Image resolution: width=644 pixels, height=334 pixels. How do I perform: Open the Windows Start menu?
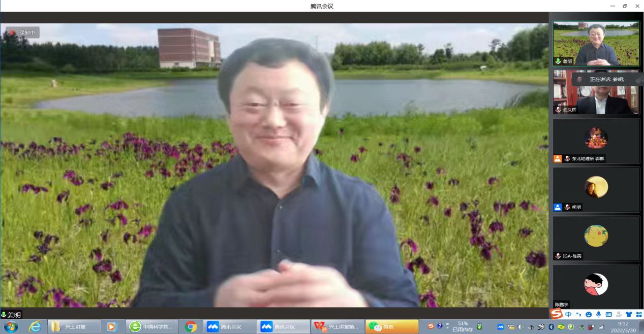[x=11, y=326]
